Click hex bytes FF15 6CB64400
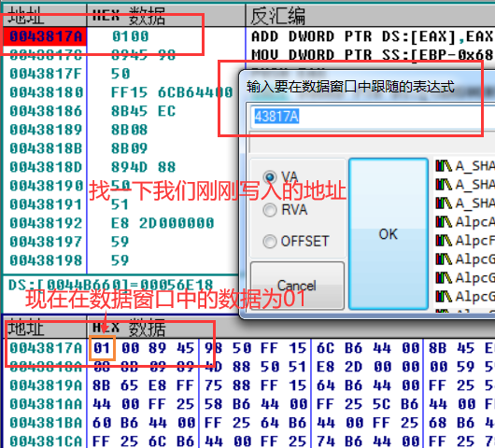Screen dimensions: 495x448 pyautogui.click(x=172, y=92)
